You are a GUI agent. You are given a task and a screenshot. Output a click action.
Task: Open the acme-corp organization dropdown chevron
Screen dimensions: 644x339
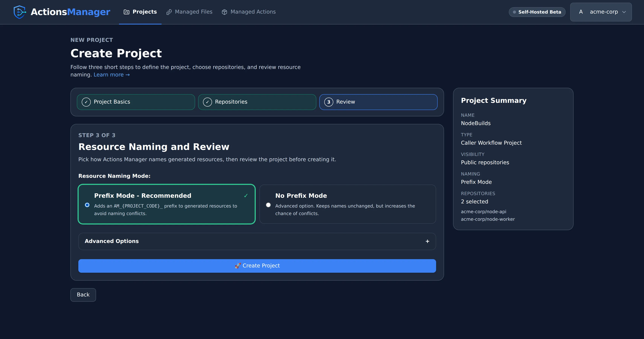(x=624, y=12)
